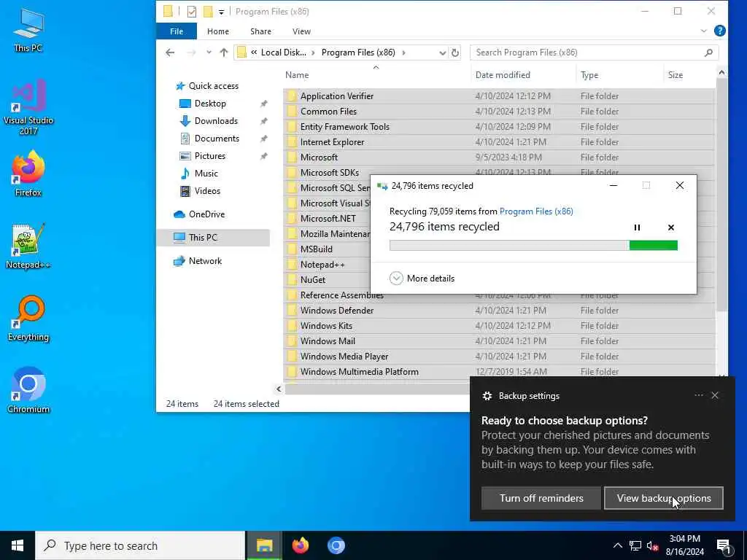This screenshot has height=560, width=747.
Task: Click the recycling progress bar
Action: 533,245
